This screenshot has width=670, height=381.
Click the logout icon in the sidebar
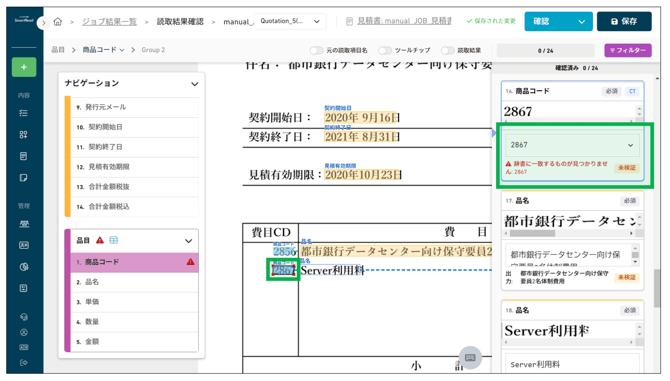pyautogui.click(x=24, y=363)
